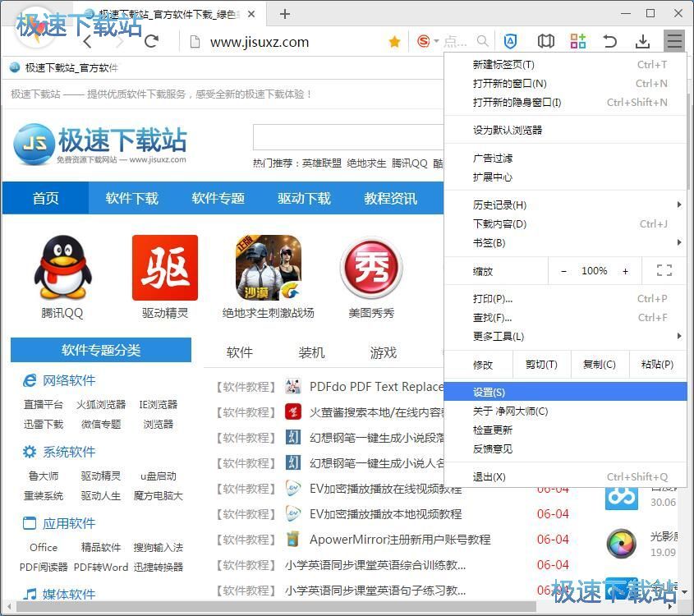This screenshot has height=616, width=694.
Task: Choose 检查更新 in the menu
Action: click(x=566, y=430)
